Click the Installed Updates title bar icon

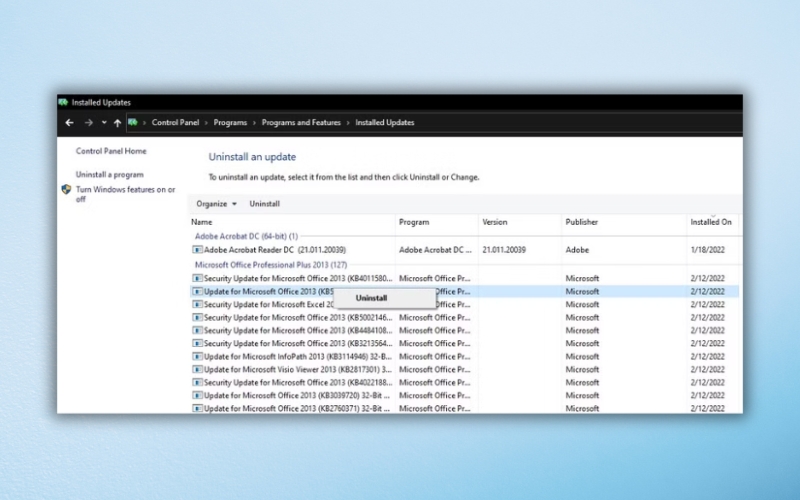click(x=63, y=102)
